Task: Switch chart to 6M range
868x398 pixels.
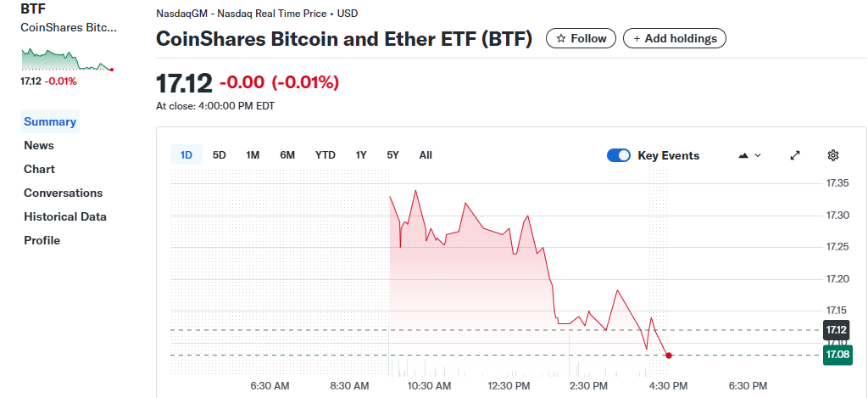Action: point(287,154)
